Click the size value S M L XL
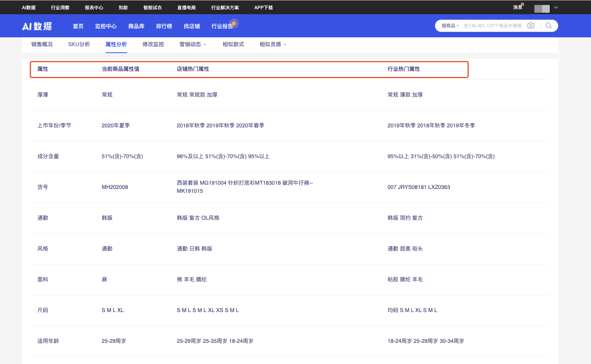The image size is (591, 364). pyautogui.click(x=113, y=310)
